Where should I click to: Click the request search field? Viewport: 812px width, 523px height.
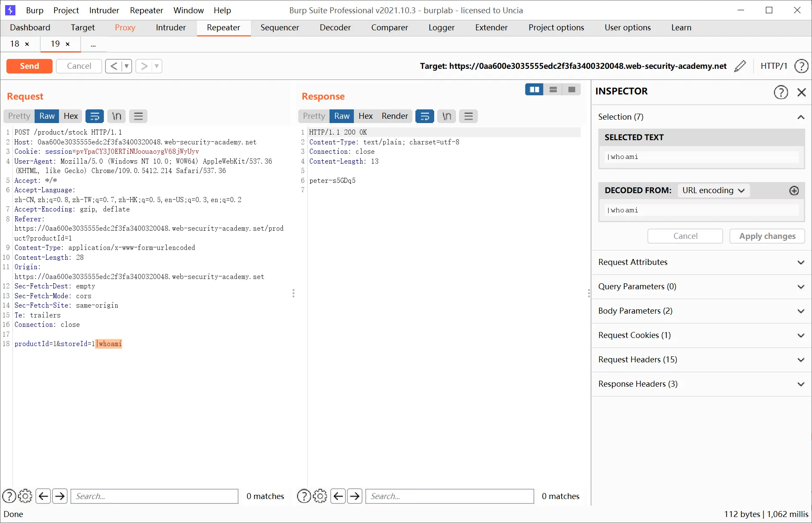(x=154, y=496)
